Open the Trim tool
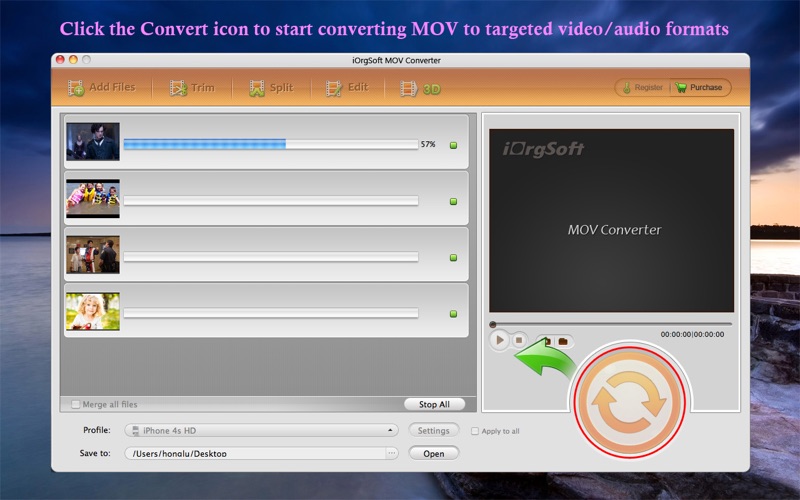 pos(192,88)
